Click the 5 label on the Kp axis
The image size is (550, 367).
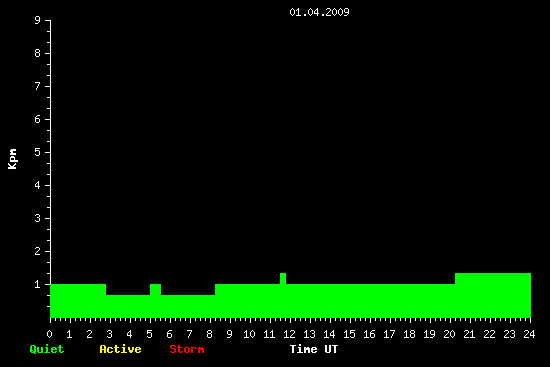[38, 152]
